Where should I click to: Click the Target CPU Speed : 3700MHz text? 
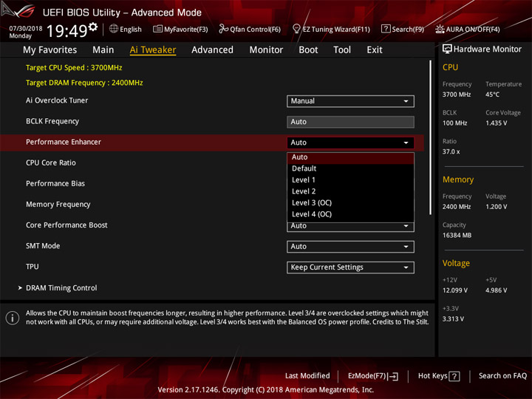(x=74, y=68)
